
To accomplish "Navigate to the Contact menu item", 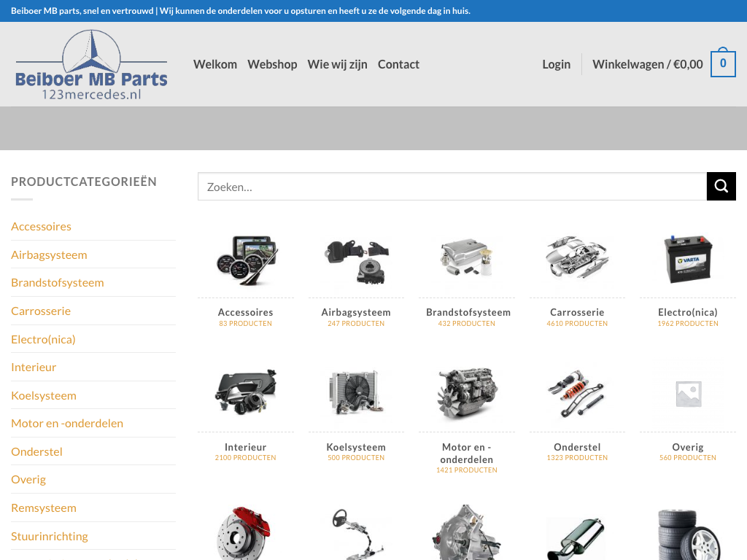I will (398, 64).
